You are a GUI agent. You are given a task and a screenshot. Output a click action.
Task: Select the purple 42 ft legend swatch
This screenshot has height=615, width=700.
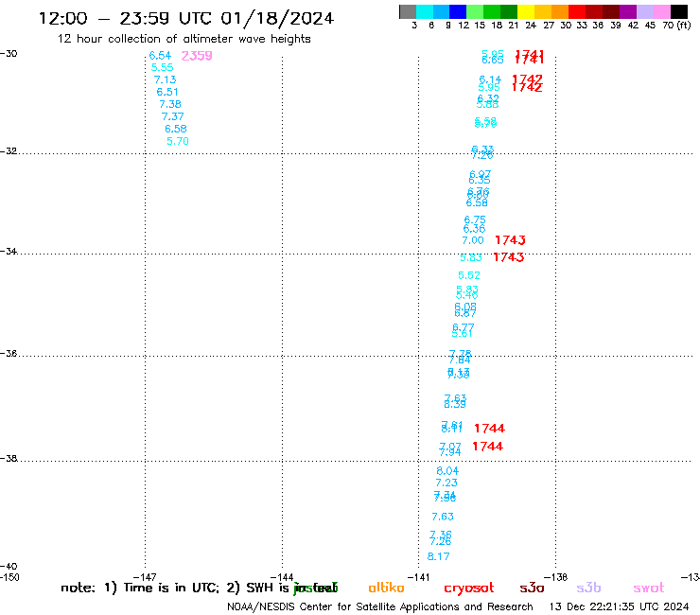pyautogui.click(x=628, y=11)
